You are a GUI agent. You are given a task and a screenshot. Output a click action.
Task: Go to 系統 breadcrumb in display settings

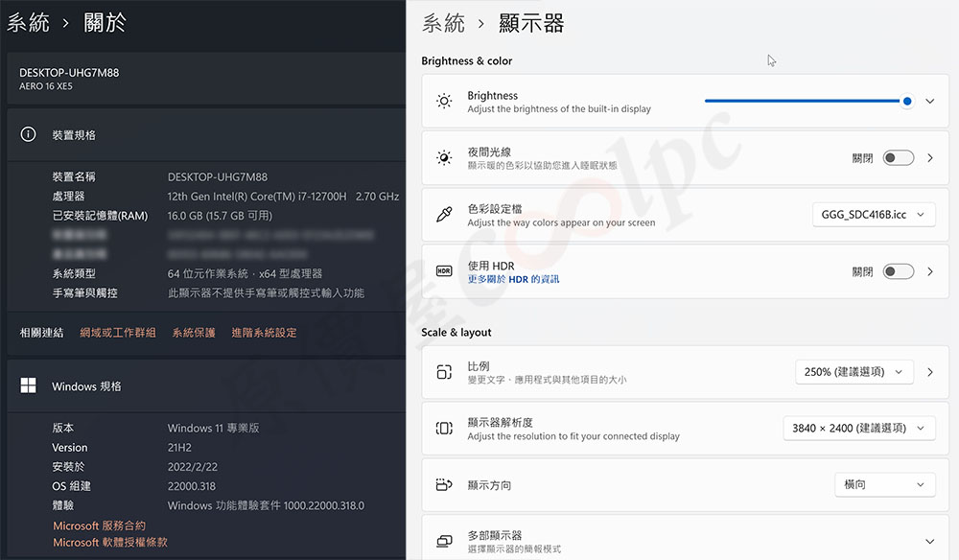pos(443,23)
